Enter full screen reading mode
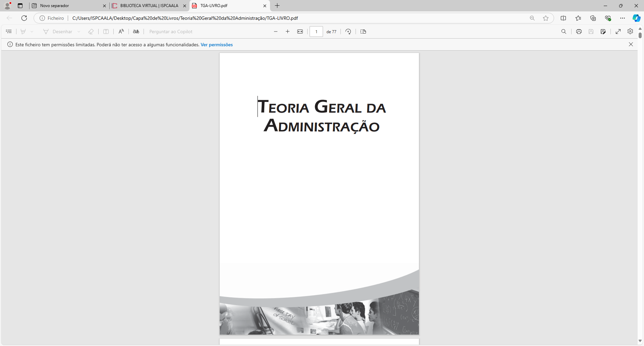This screenshot has width=644, height=346. point(619,31)
